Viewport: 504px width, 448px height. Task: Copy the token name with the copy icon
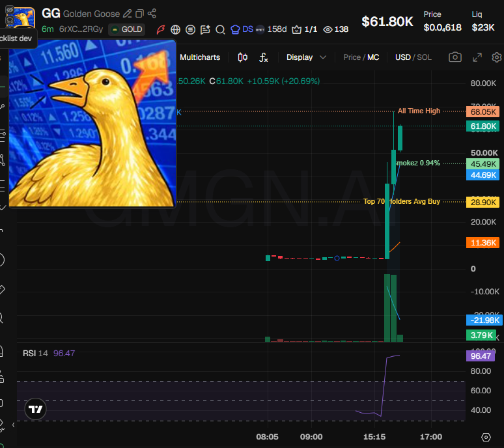pyautogui.click(x=139, y=14)
